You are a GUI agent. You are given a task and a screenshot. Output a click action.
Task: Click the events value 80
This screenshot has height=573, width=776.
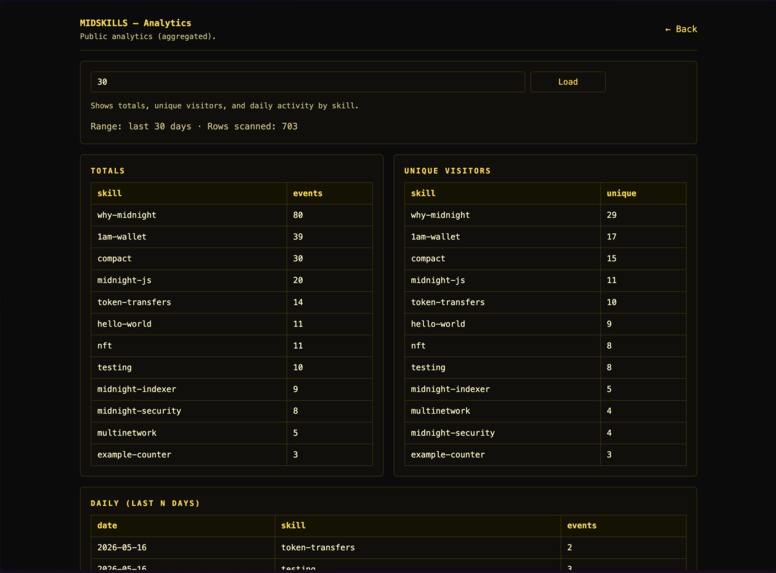click(298, 215)
